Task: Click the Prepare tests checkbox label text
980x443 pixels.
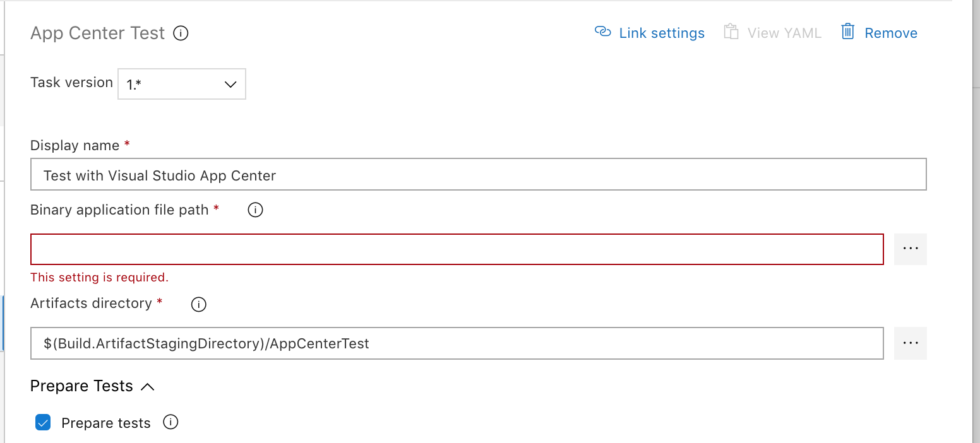Action: [x=106, y=423]
